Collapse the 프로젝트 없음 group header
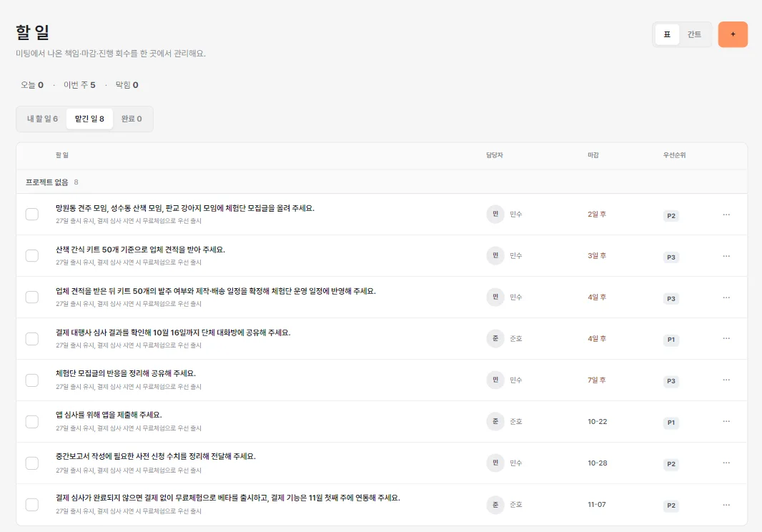The image size is (762, 532). tap(382, 182)
